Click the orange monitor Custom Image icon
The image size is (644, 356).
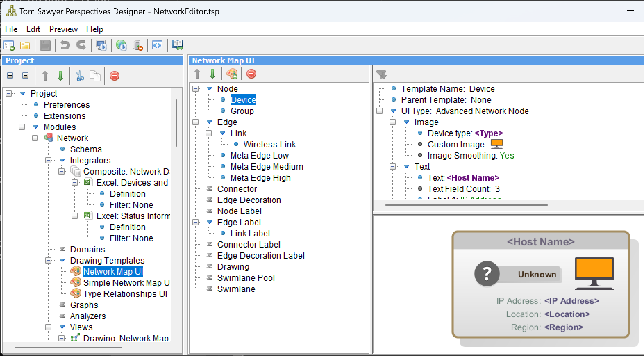click(x=497, y=144)
